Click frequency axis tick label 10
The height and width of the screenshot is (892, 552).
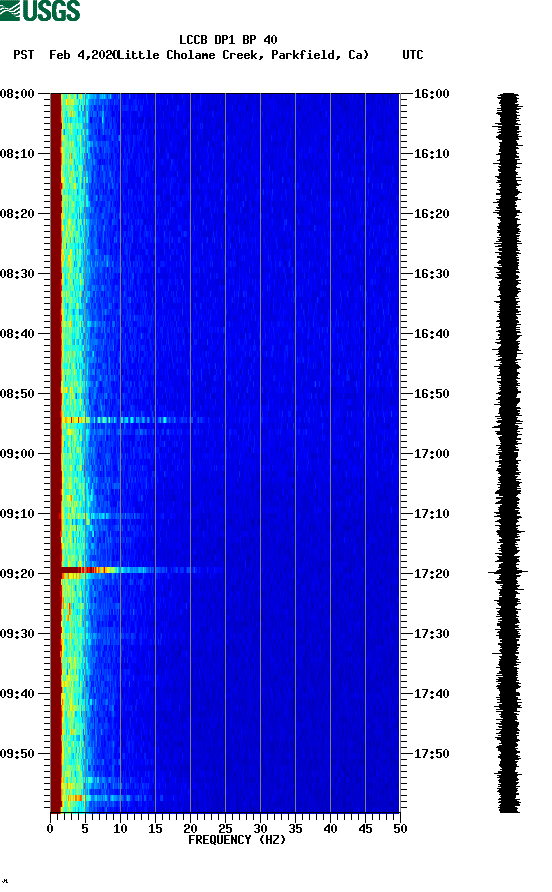120,829
